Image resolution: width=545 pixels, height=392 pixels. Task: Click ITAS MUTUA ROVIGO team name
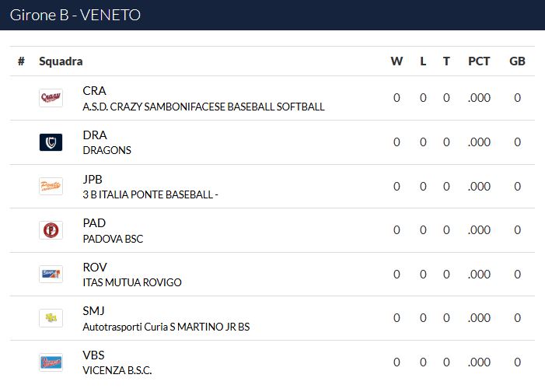tap(131, 282)
